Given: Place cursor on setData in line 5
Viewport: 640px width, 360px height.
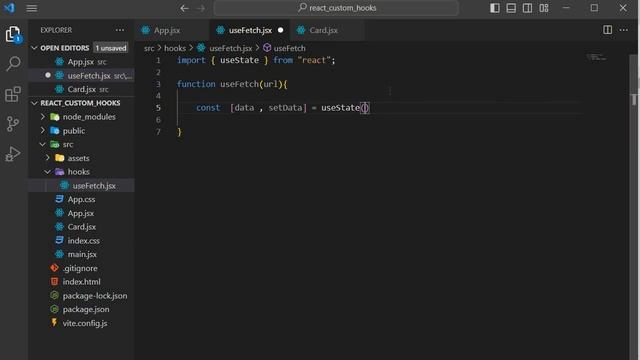Looking at the screenshot, I should coord(285,108).
